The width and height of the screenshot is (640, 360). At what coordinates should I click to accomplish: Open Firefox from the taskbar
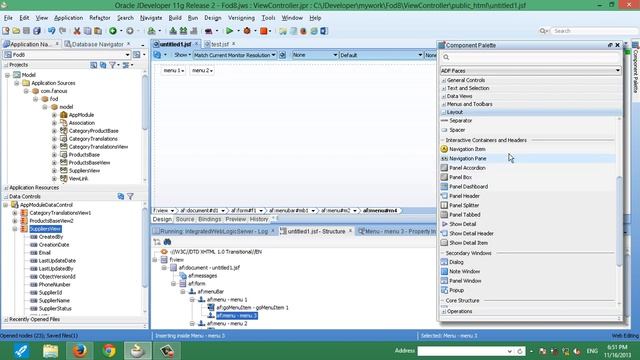coord(80,351)
